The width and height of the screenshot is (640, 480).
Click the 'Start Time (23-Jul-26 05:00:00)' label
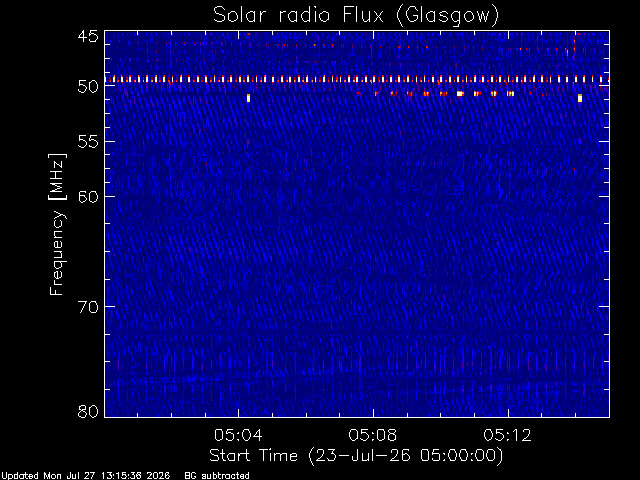pyautogui.click(x=356, y=456)
